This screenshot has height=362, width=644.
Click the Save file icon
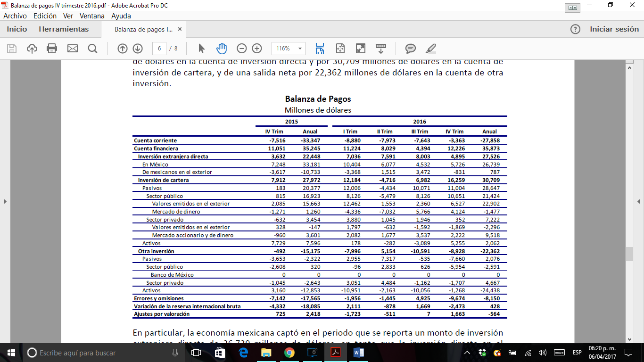click(12, 49)
